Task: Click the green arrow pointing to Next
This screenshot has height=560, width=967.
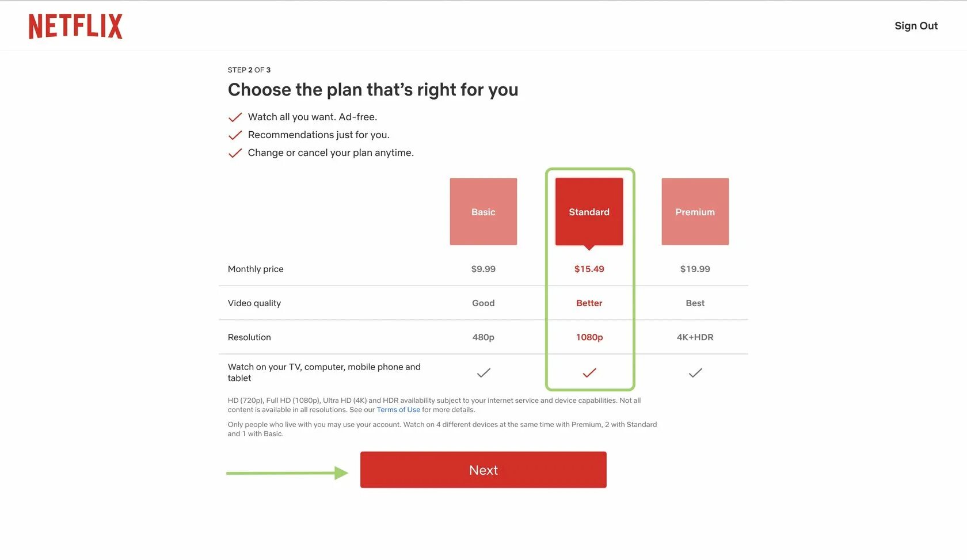Action: (287, 473)
